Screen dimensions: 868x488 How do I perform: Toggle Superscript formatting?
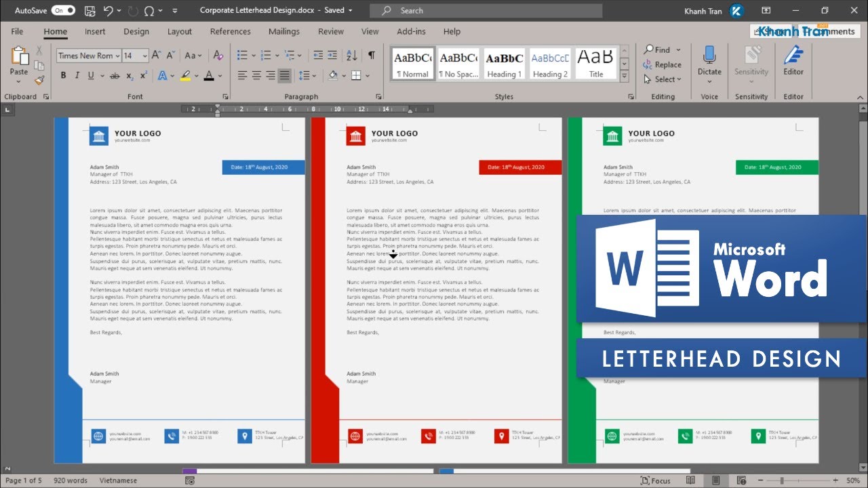[x=144, y=76]
